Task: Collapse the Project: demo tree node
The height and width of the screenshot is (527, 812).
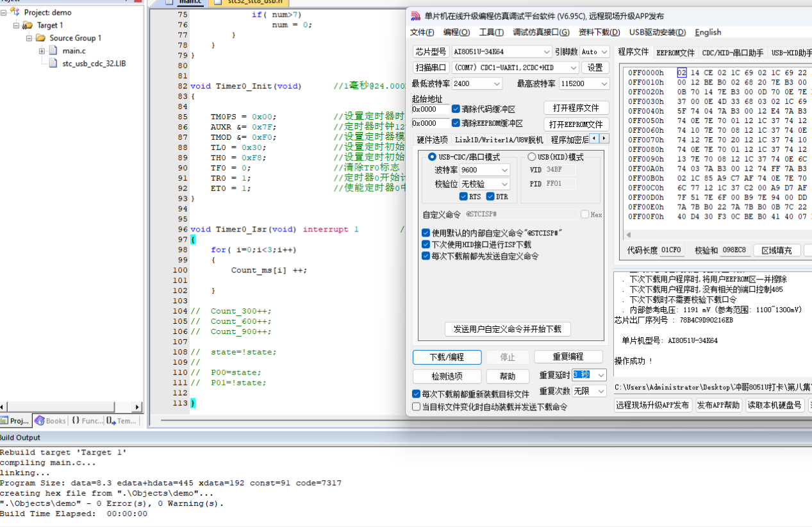Action: (x=4, y=12)
